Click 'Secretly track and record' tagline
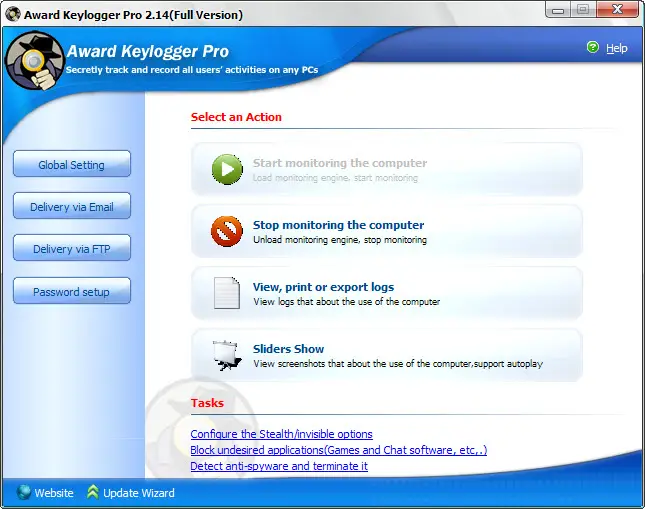Viewport: 645px width, 509px height. 192,70
